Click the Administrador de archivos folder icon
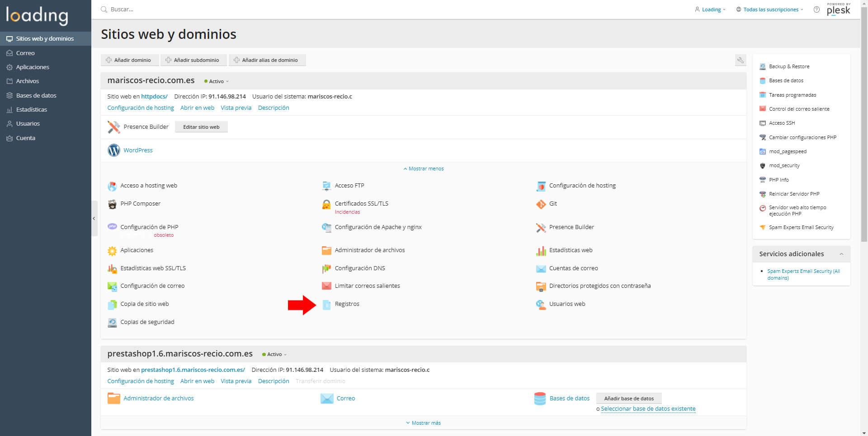This screenshot has height=436, width=868. point(326,250)
